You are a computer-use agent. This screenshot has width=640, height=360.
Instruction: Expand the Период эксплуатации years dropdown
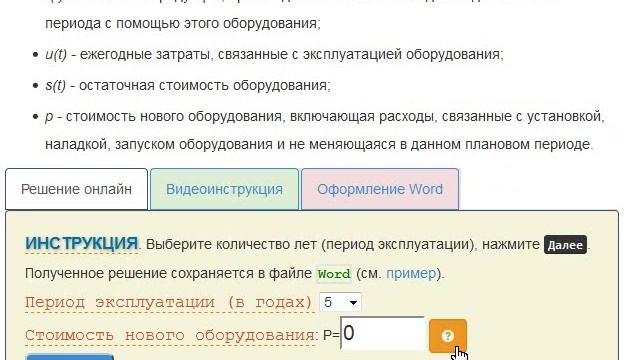[340, 302]
